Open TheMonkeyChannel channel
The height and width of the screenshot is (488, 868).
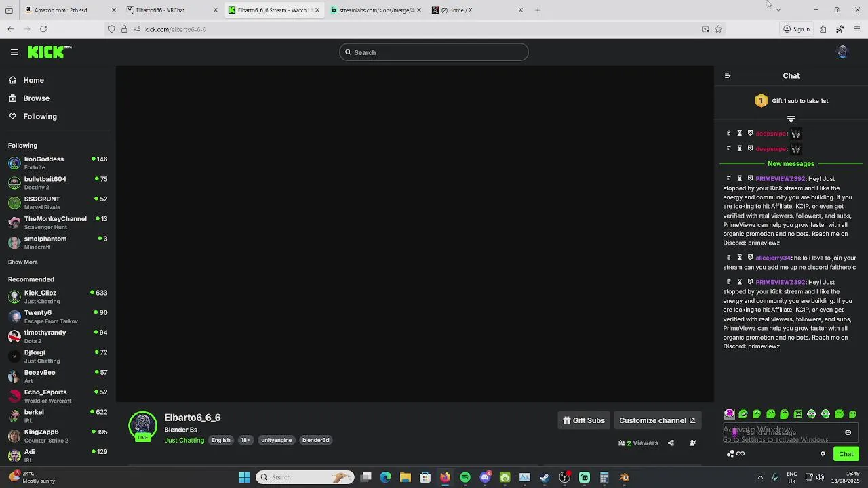point(58,222)
